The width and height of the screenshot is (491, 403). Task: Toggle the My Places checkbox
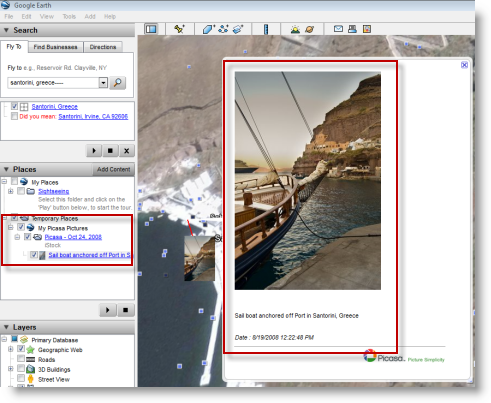14,181
